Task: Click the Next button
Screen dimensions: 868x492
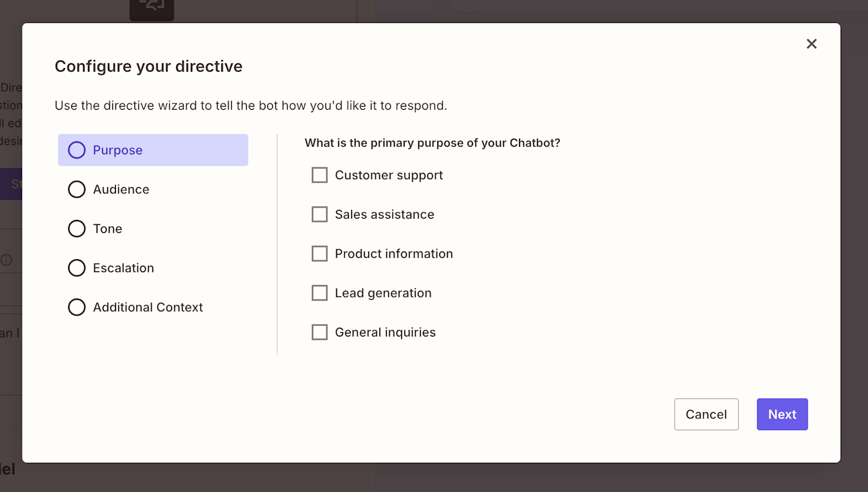Action: coord(782,415)
